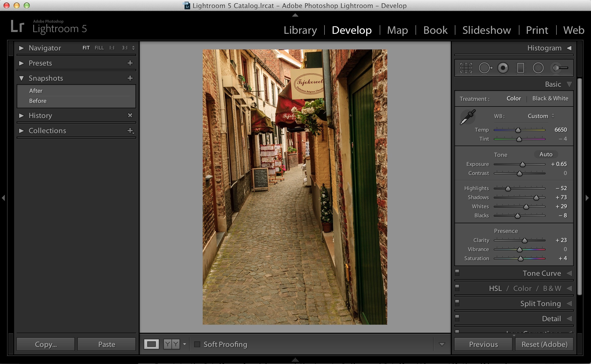
Task: Open the Slideshow module
Action: [487, 30]
